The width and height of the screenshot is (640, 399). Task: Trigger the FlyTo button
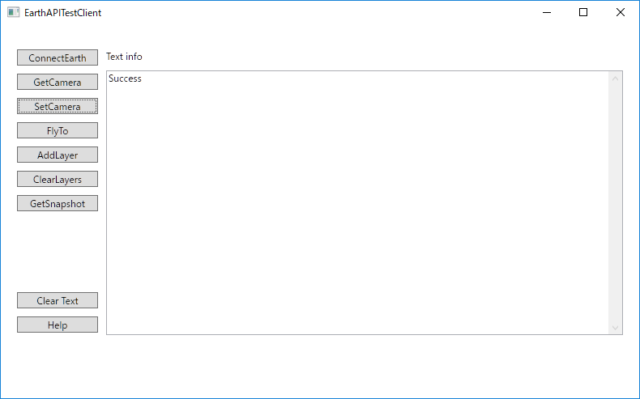coord(57,131)
